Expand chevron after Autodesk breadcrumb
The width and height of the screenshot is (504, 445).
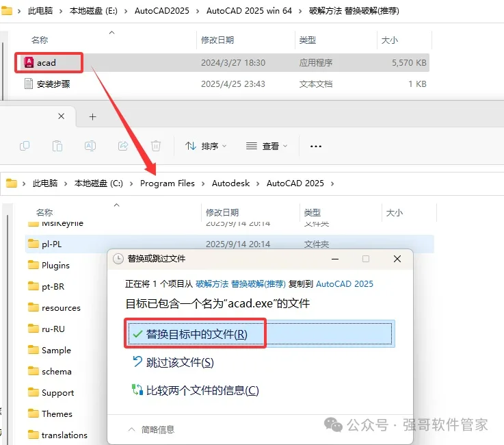(258, 183)
